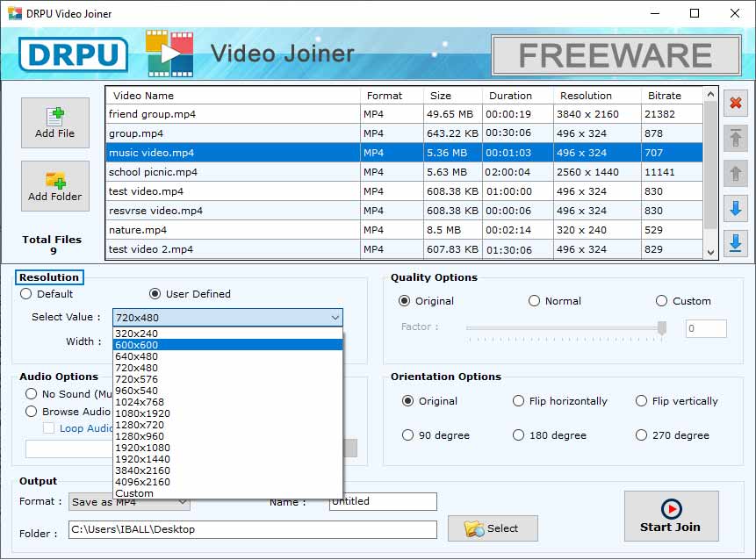
Task: Click the Video Joiner film icon
Action: click(169, 54)
